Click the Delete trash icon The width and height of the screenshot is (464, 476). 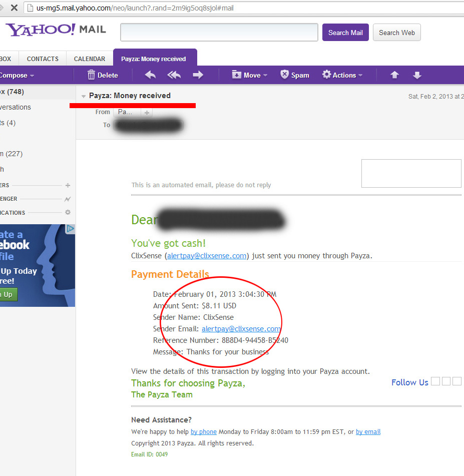click(x=91, y=75)
